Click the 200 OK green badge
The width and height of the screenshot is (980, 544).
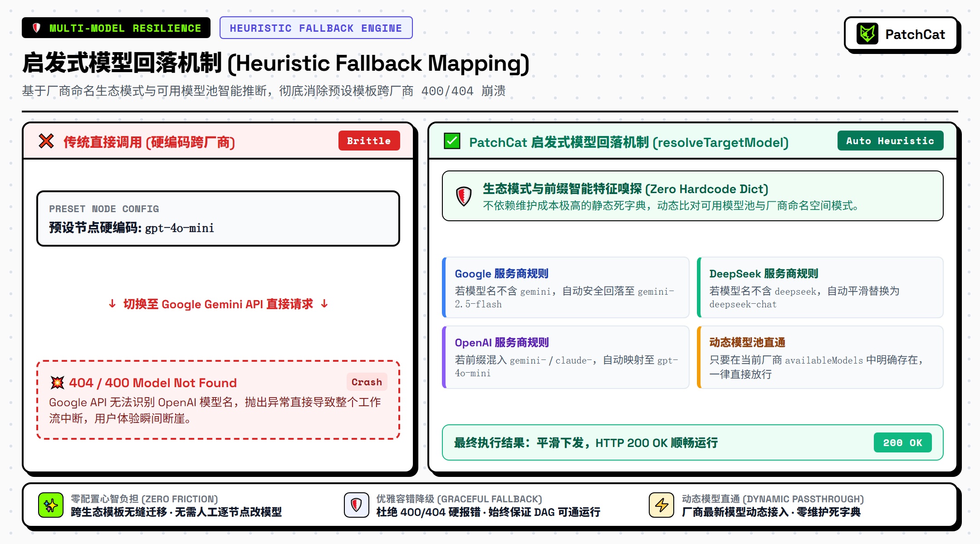[x=902, y=442]
